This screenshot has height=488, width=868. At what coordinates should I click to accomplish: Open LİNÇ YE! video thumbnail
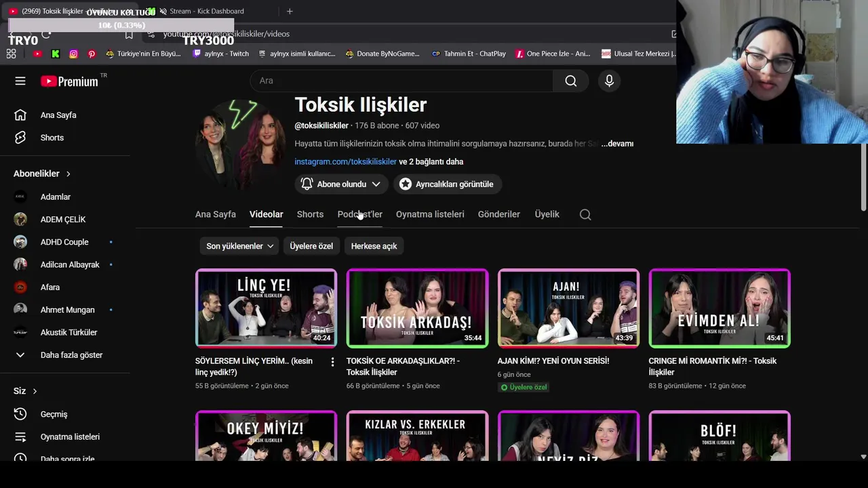(x=266, y=308)
